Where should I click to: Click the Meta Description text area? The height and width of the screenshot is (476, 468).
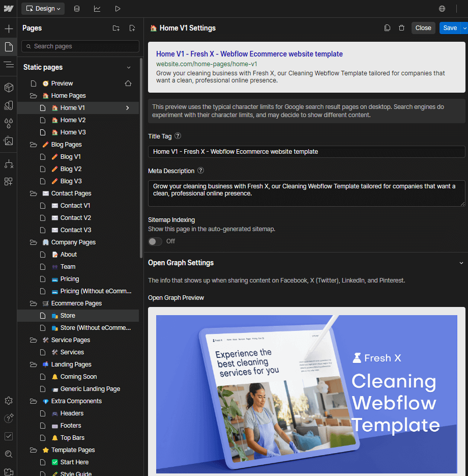pyautogui.click(x=306, y=193)
